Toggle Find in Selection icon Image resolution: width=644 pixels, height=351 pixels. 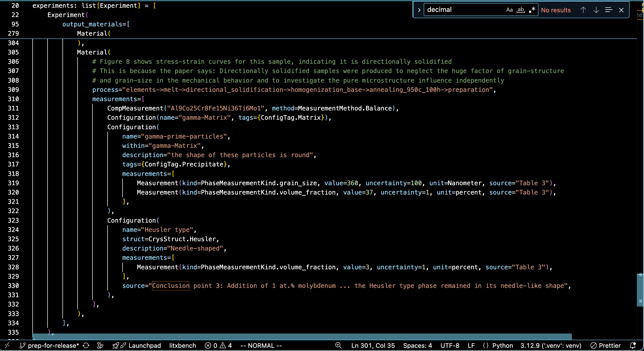(x=609, y=10)
